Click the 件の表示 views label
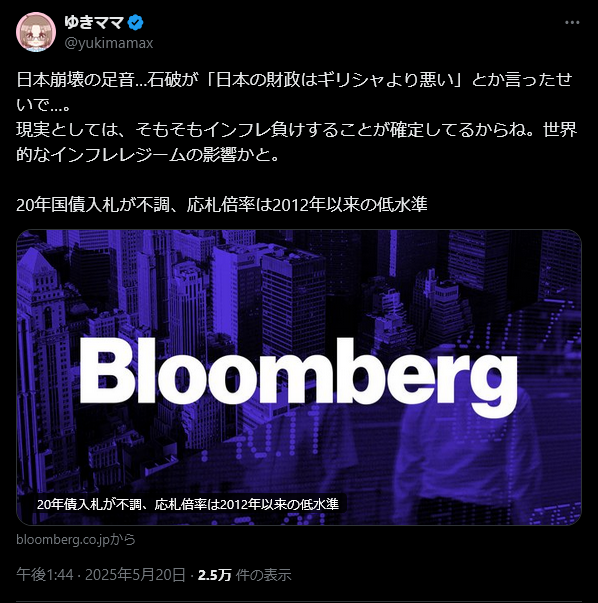Image resolution: width=598 pixels, height=603 pixels. coord(263,575)
